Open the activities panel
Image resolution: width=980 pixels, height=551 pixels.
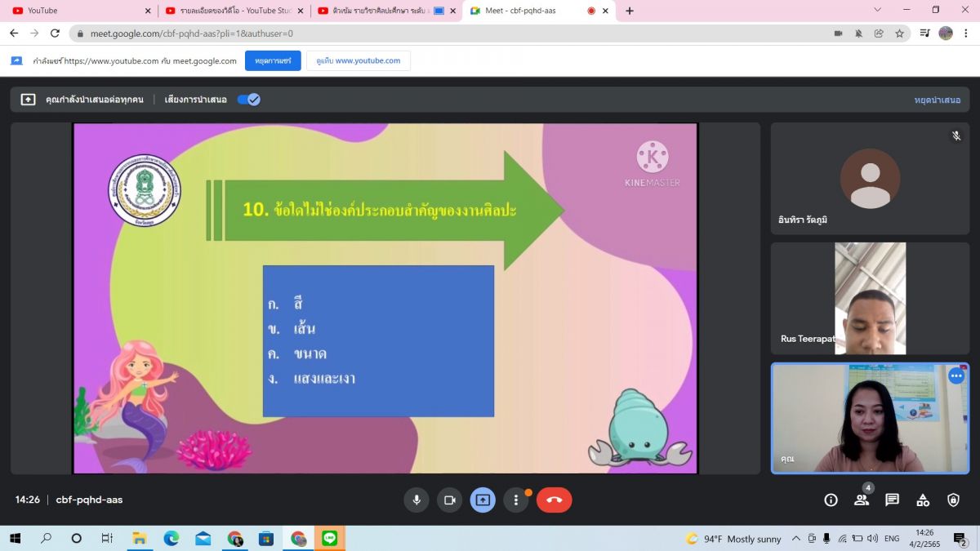coord(923,500)
